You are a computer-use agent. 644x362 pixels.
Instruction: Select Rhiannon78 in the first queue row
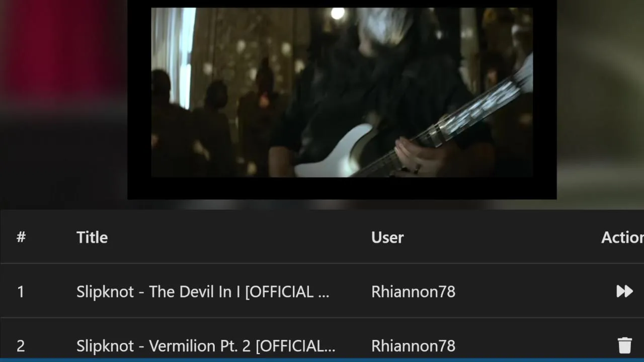[x=413, y=292]
